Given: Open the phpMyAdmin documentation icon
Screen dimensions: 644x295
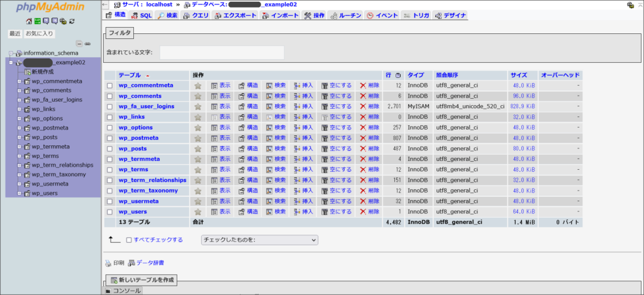Looking at the screenshot, I should [x=46, y=21].
